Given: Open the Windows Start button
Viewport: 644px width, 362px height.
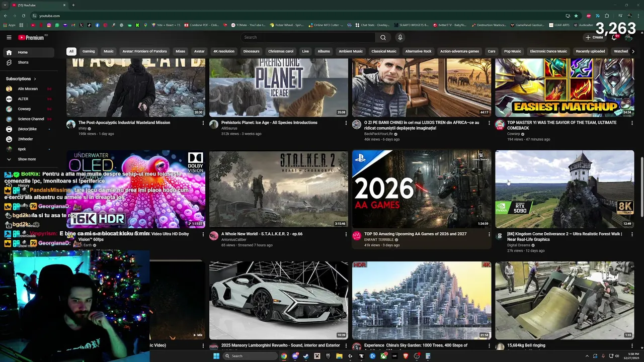Looking at the screenshot, I should pyautogui.click(x=216, y=356).
